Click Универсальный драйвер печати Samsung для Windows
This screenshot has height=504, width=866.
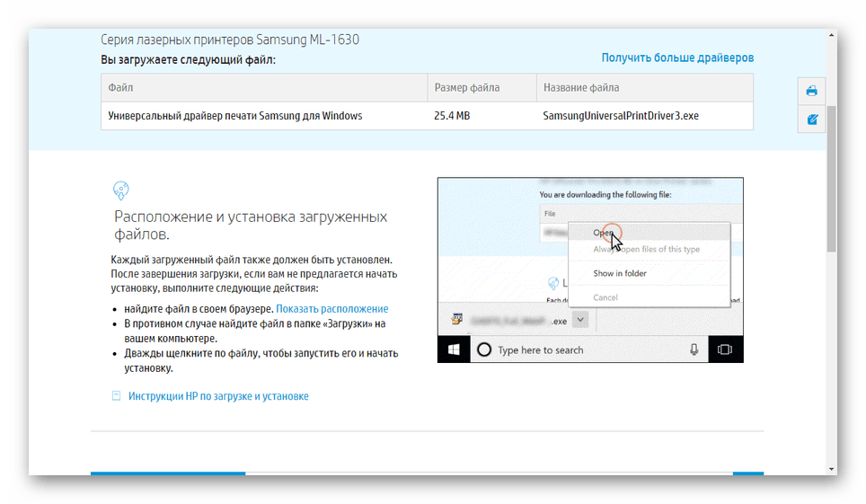point(235,116)
